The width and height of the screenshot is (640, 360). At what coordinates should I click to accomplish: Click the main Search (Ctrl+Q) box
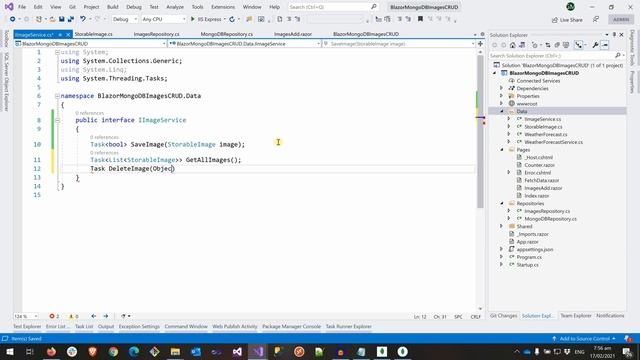(x=333, y=7)
